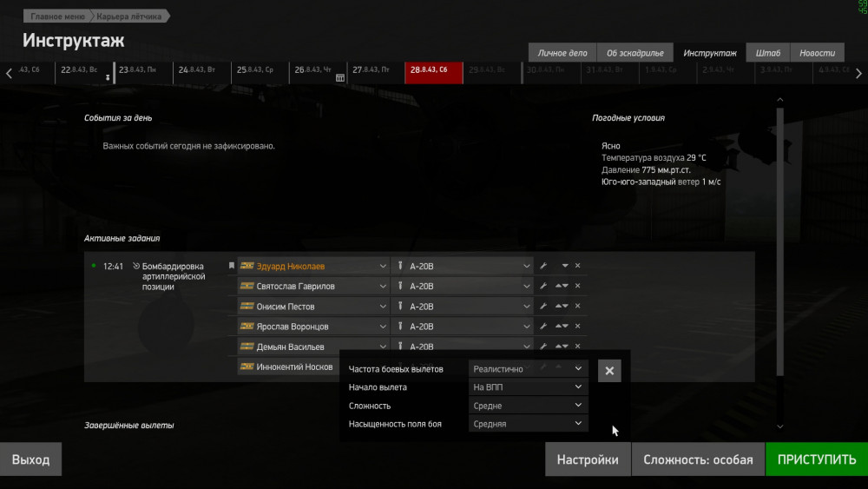Screen dimensions: 868x489
Task: Start the mission with ПРИСТУПИТЬ
Action: click(x=817, y=459)
